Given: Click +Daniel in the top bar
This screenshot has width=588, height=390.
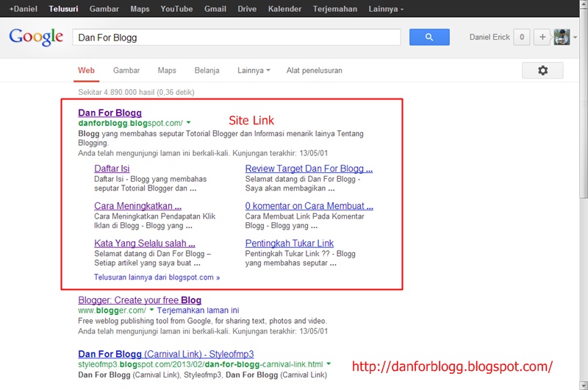Looking at the screenshot, I should (24, 9).
